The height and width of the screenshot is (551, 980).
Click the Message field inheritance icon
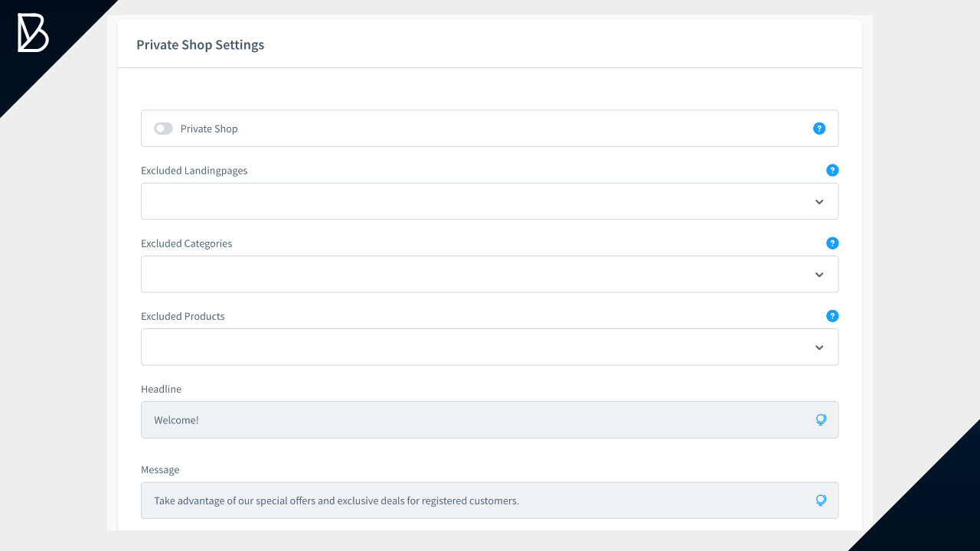point(821,500)
